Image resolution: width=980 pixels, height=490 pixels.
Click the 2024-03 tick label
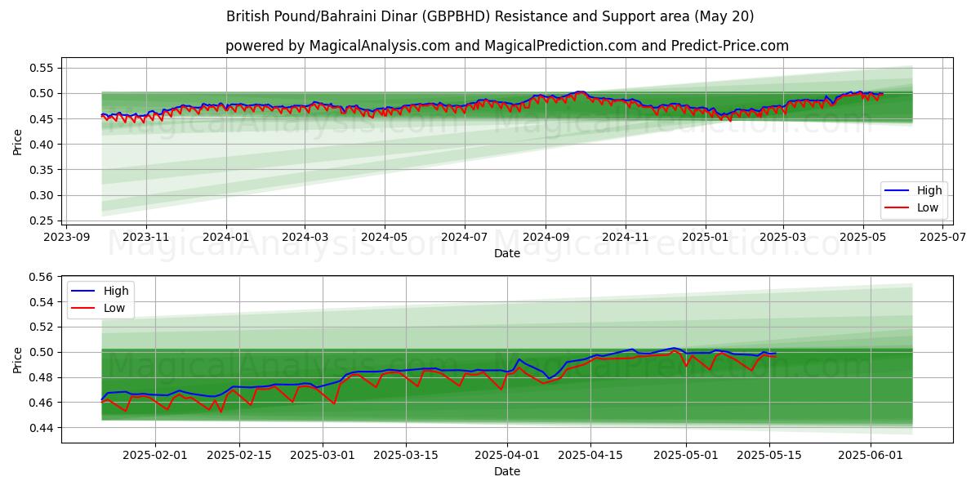[x=305, y=237]
